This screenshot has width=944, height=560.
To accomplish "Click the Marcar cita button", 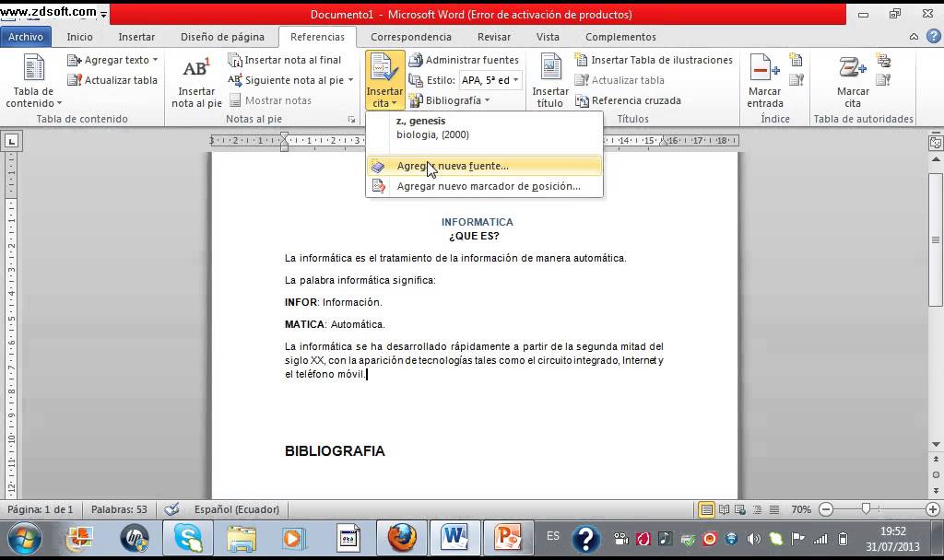I will 853,81.
